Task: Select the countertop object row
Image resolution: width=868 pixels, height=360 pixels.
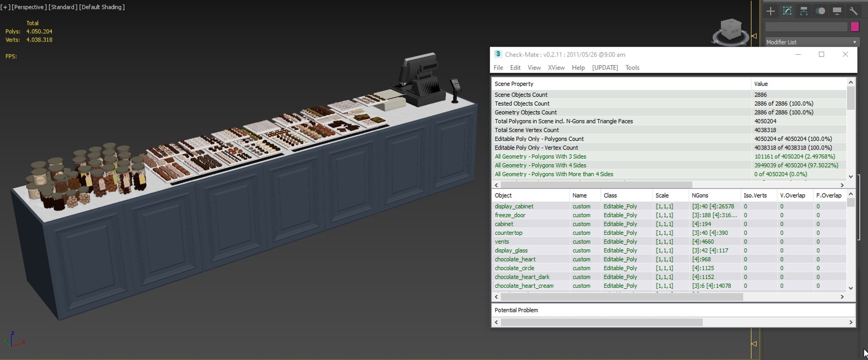Action: point(669,233)
